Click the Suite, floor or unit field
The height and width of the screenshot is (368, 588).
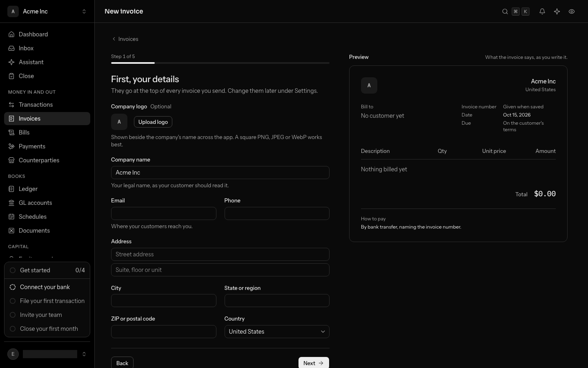point(220,270)
